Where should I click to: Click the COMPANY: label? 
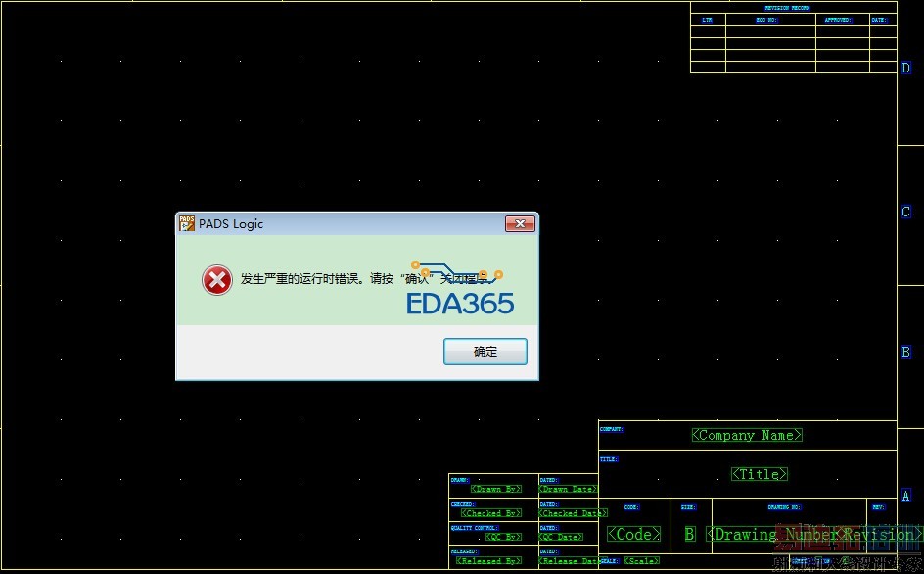[612, 429]
